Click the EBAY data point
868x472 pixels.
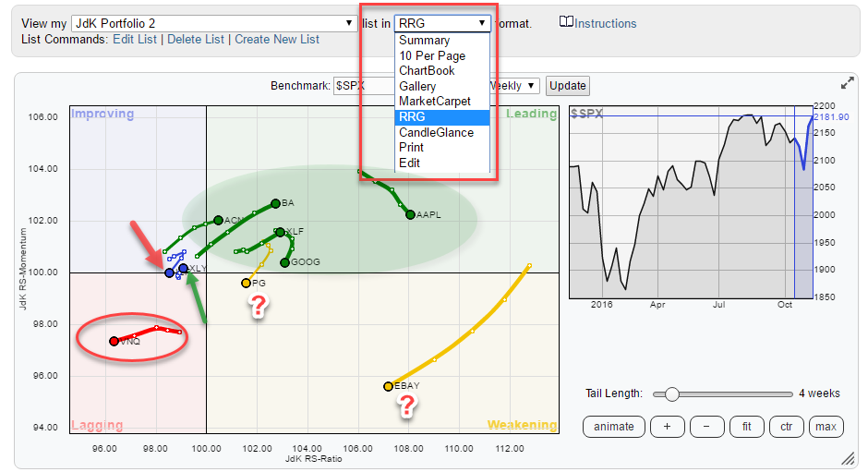tap(388, 386)
